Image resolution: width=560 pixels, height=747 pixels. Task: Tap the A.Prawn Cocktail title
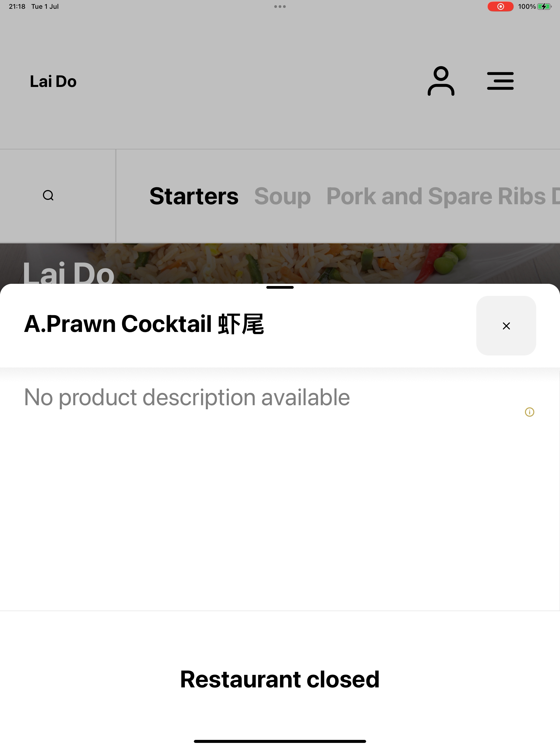click(144, 324)
